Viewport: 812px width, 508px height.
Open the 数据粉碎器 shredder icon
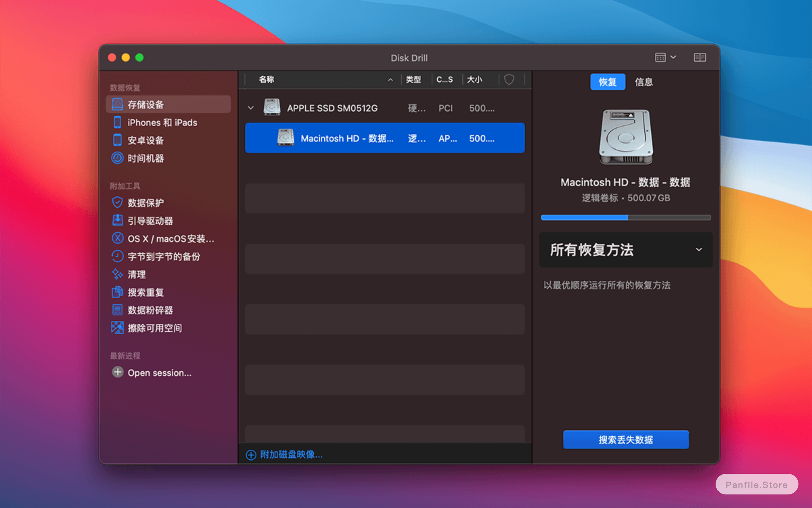(x=117, y=310)
